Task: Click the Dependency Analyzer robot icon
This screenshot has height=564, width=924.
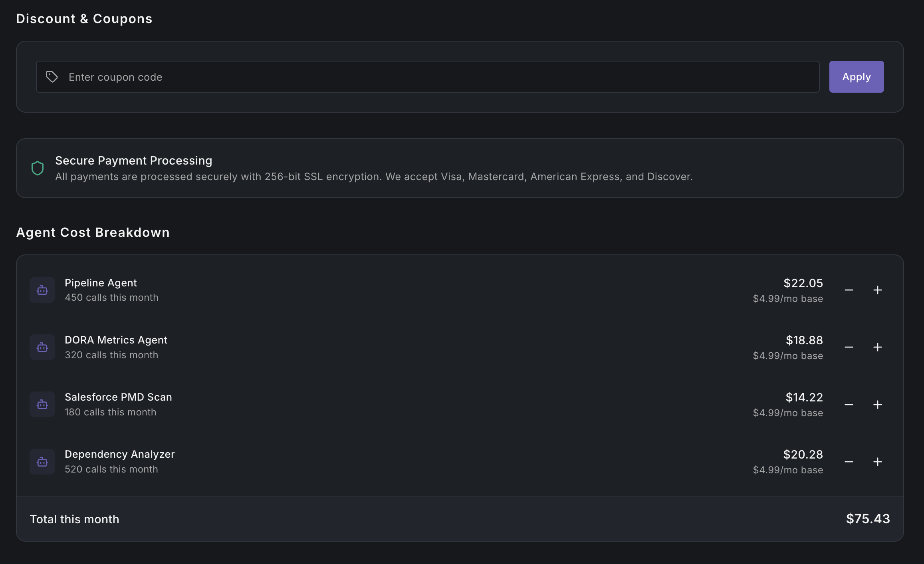Action: click(x=42, y=462)
